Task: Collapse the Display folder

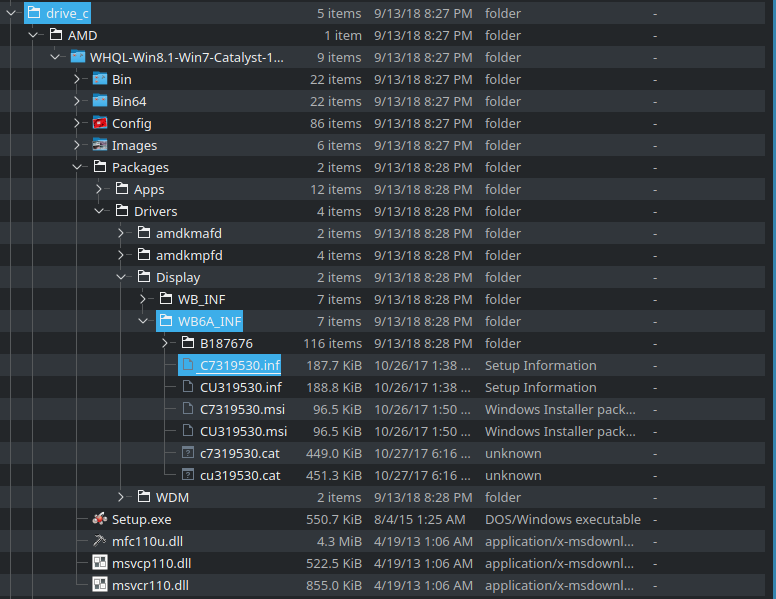Action: (121, 277)
